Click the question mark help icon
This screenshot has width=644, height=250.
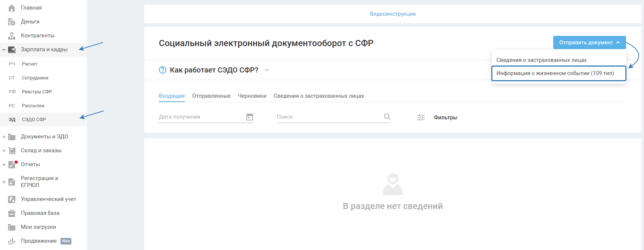pyautogui.click(x=163, y=70)
